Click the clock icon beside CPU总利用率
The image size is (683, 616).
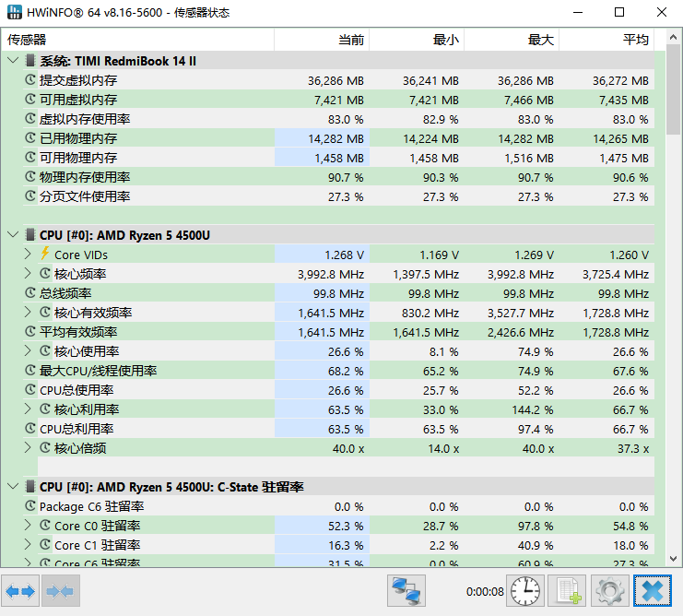(30, 428)
